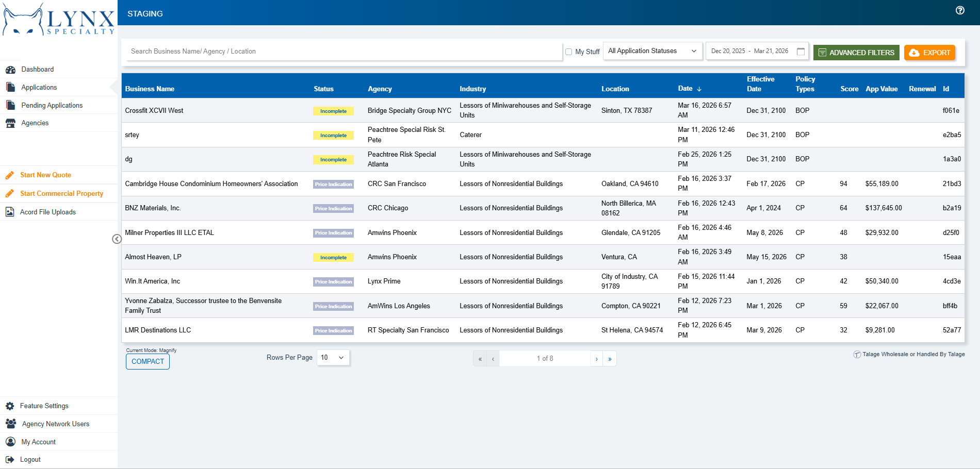This screenshot has width=980, height=469.
Task: Go to the first page of results
Action: pyautogui.click(x=480, y=359)
